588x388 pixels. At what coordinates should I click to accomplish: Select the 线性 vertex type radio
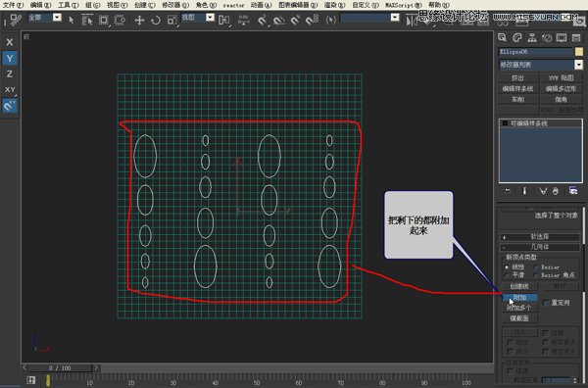507,267
